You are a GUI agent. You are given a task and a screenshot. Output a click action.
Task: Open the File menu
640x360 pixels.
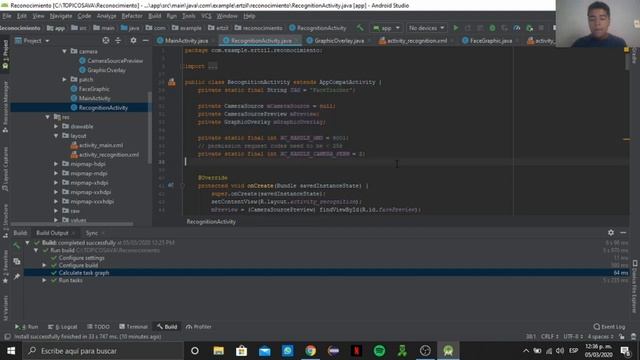click(x=7, y=16)
